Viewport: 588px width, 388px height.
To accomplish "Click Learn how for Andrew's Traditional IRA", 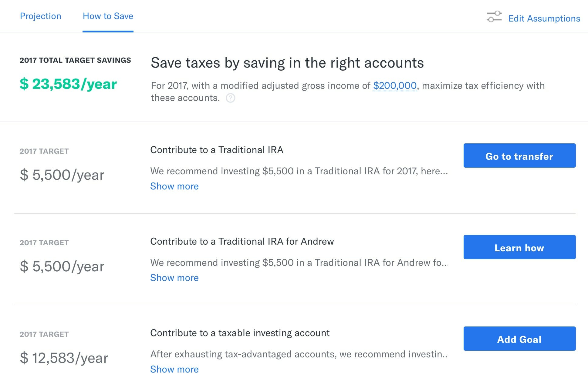I will 519,248.
